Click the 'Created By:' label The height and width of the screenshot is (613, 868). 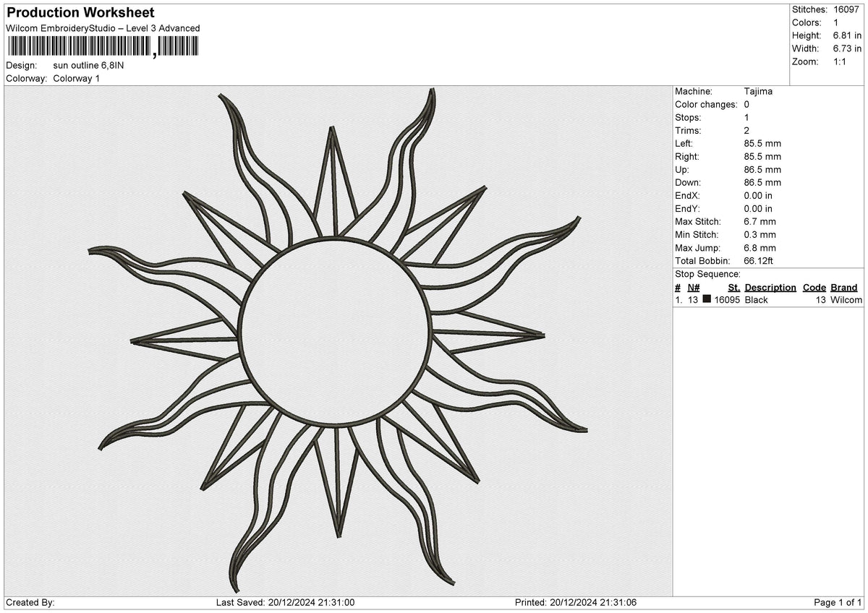pos(30,602)
